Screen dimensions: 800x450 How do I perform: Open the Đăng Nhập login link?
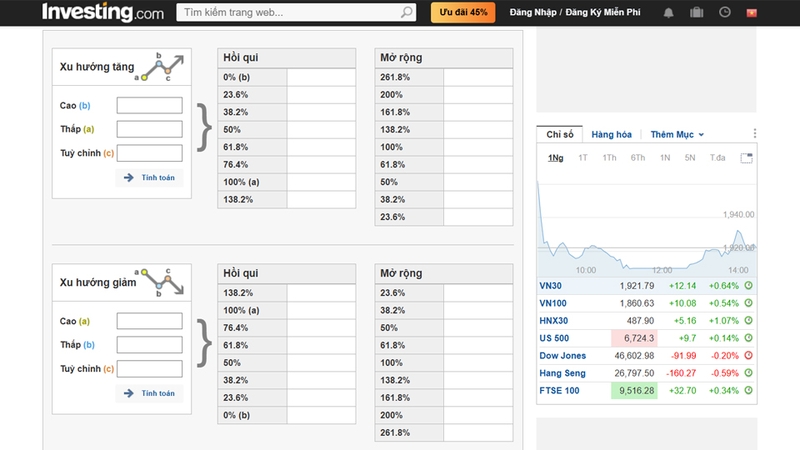[533, 12]
